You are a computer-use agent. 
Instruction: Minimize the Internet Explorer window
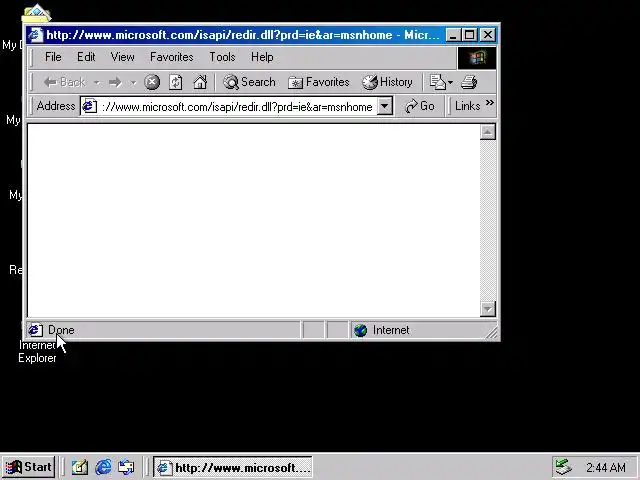453,35
